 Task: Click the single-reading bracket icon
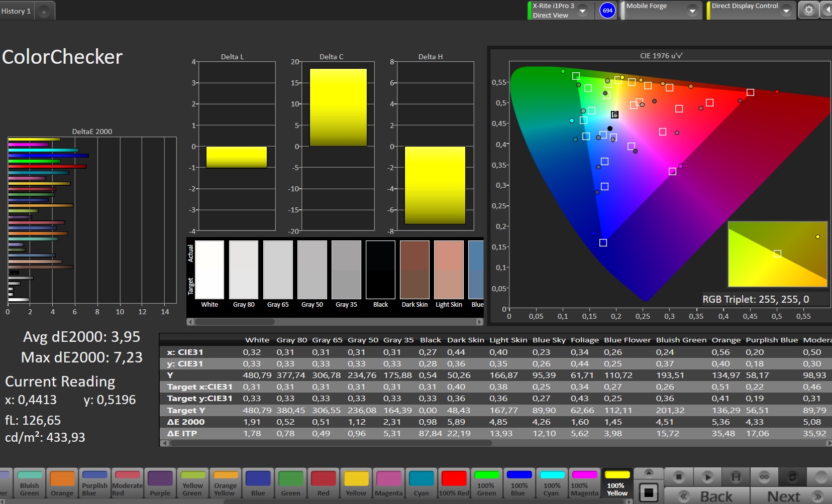click(x=736, y=476)
